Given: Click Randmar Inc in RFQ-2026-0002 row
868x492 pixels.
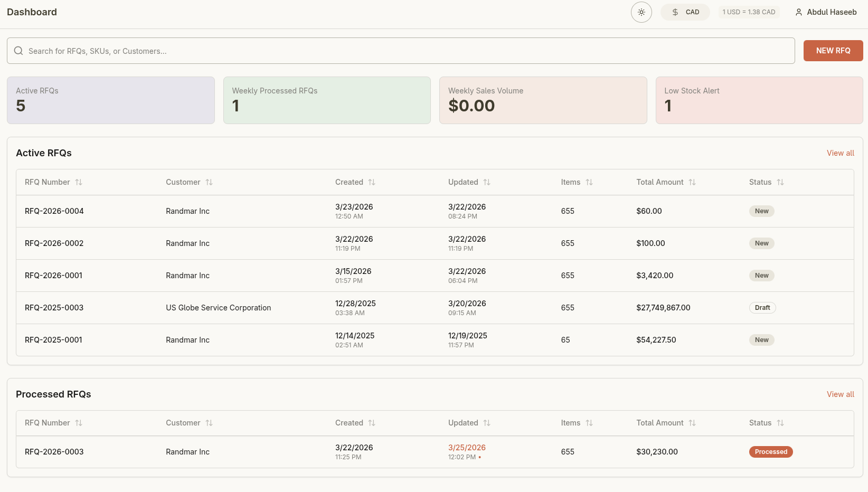Looking at the screenshot, I should tap(188, 243).
